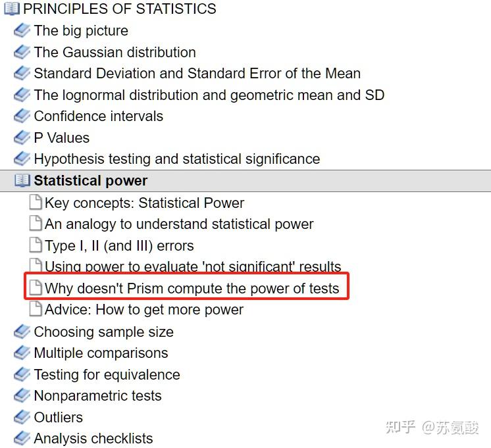Click the closed book icon next to The big picture
This screenshot has height=448, width=491.
(22, 31)
